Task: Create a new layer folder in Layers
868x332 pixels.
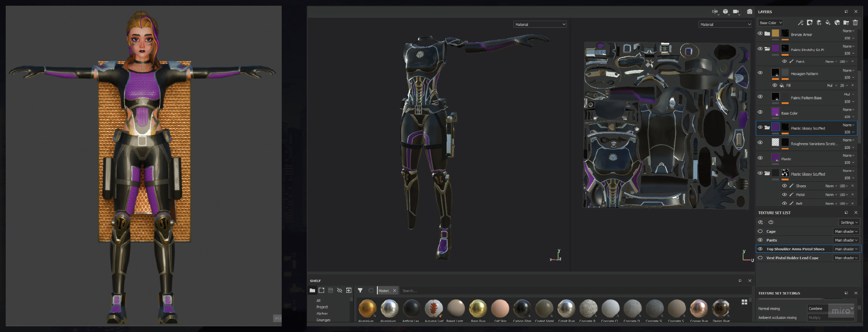Action: pyautogui.click(x=846, y=23)
